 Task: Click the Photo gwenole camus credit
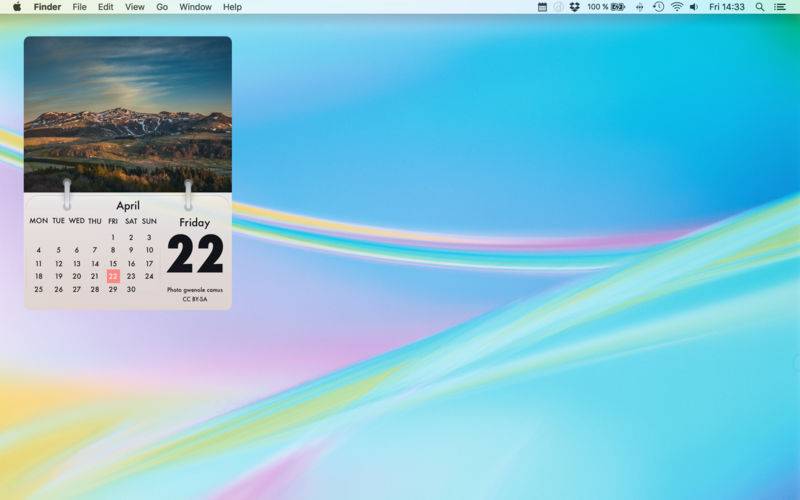[195, 290]
